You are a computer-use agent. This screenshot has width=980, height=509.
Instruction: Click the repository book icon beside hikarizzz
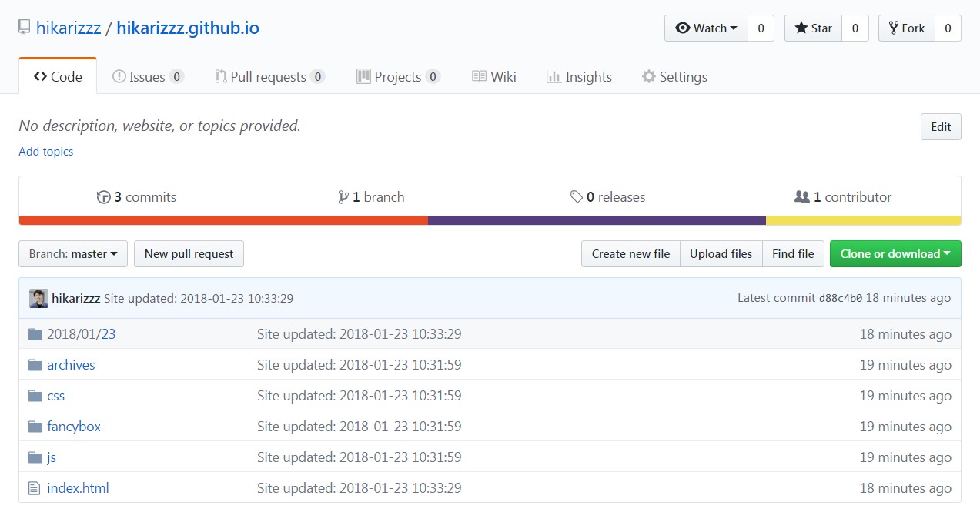click(x=24, y=28)
